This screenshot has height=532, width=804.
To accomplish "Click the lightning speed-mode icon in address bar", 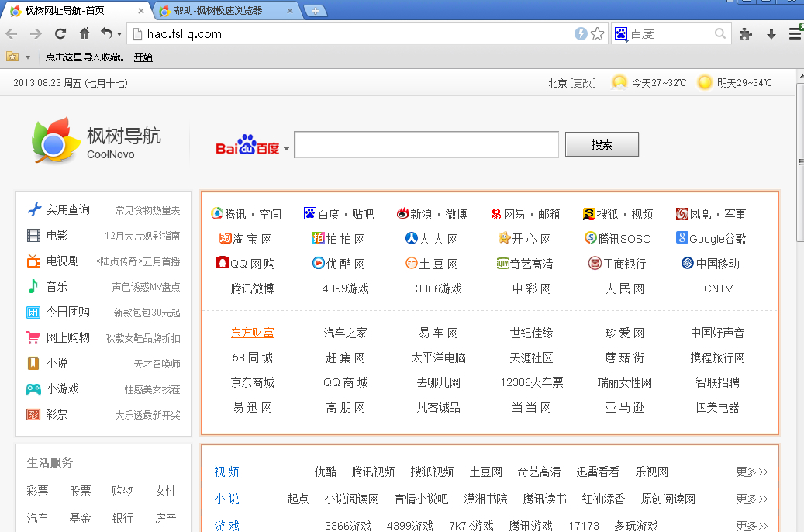I will 581,33.
